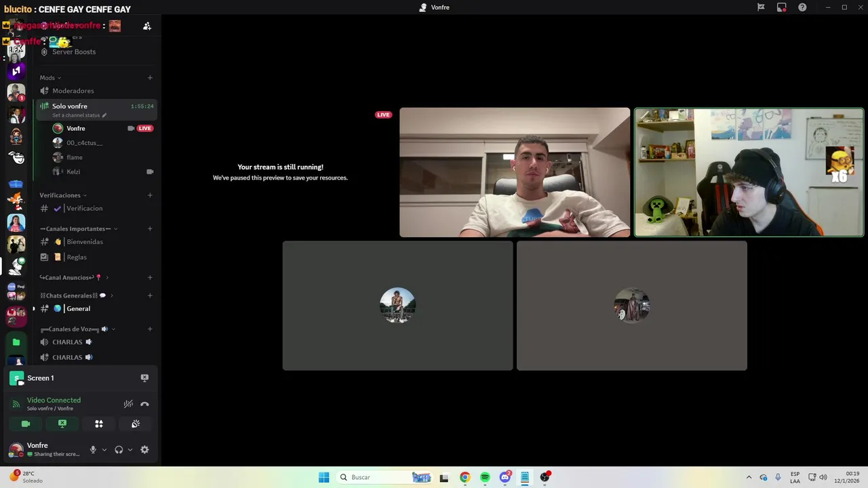The image size is (868, 488).
Task: Open Google Chrome from the taskbar
Action: [465, 477]
